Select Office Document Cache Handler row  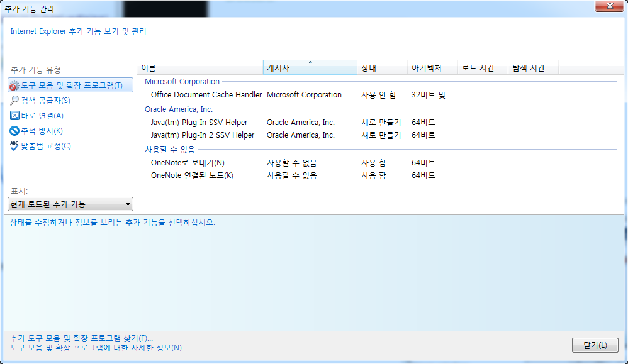pos(379,95)
